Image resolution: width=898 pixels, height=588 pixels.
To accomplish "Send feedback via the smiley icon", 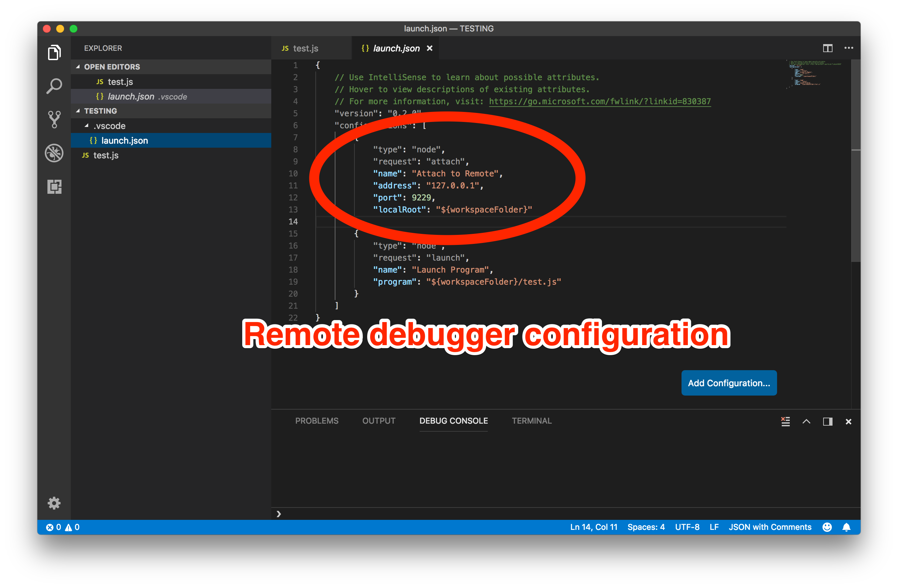I will pyautogui.click(x=827, y=527).
